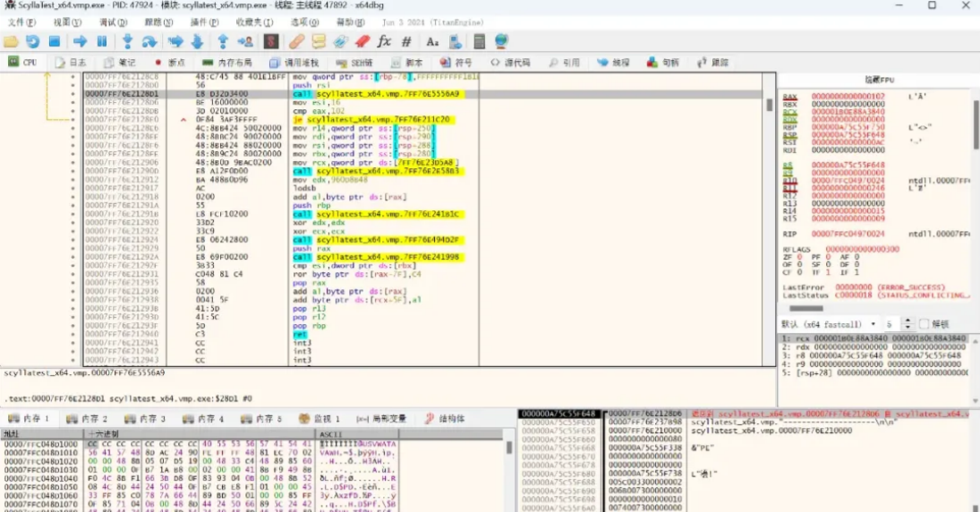980x512 pixels.
Task: Switch to the SEH链 tab
Action: 354,63
